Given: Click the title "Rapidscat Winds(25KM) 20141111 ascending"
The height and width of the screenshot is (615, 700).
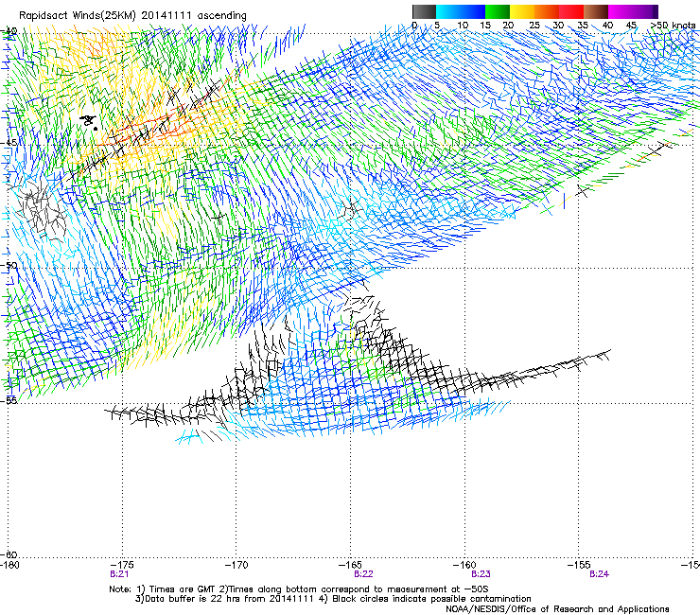Looking at the screenshot, I should point(132,15).
